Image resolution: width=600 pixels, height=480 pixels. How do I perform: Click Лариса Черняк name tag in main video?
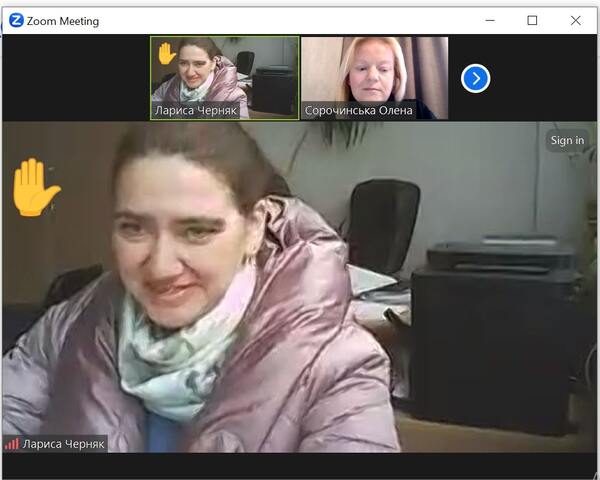click(x=62, y=443)
